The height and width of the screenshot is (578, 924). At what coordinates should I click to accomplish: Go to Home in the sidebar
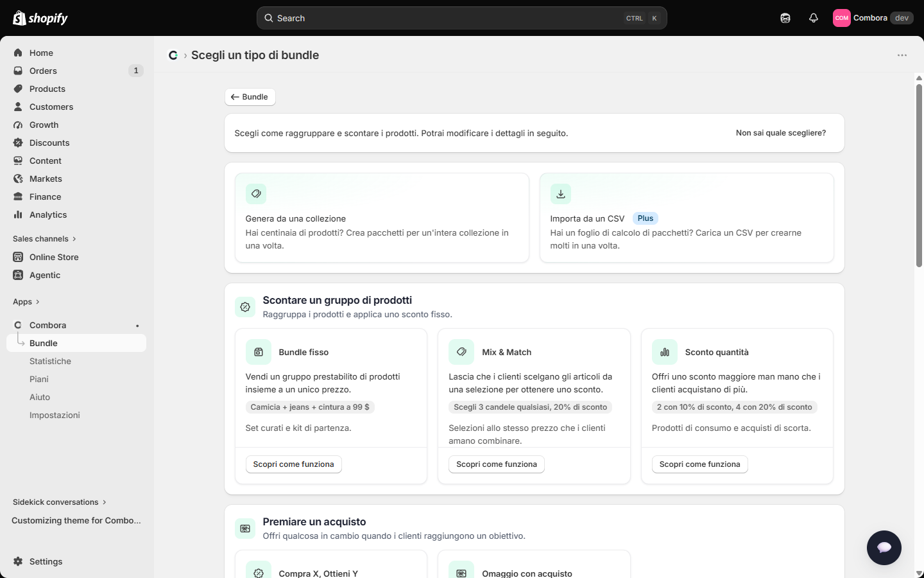tap(77, 53)
